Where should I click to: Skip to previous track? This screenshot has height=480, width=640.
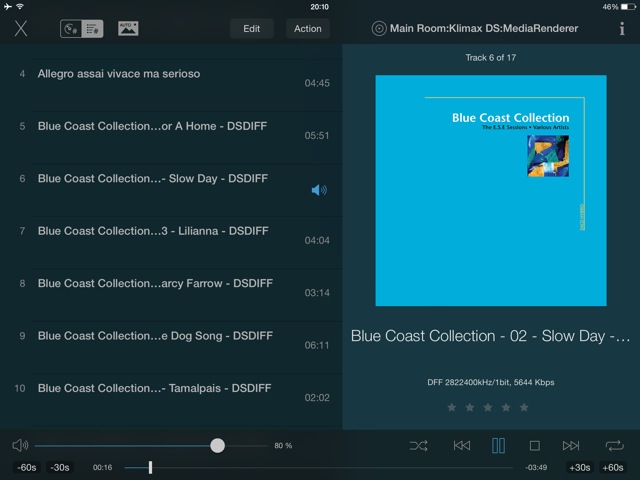point(462,445)
